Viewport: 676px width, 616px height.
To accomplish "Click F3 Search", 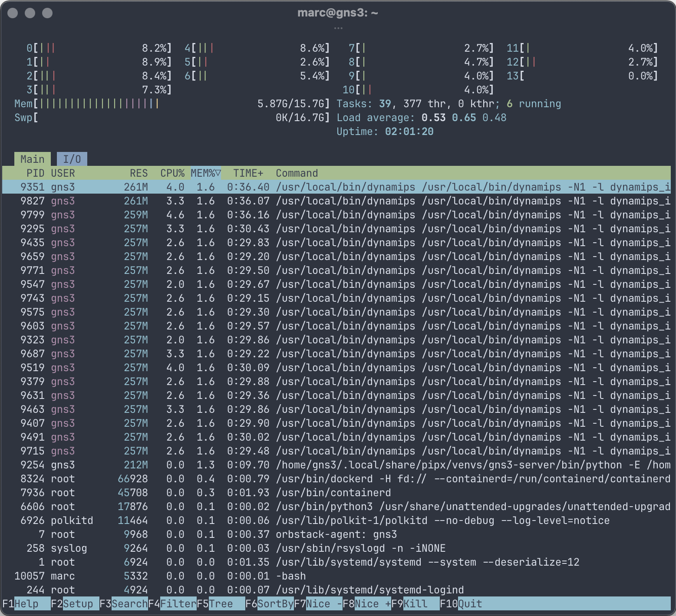I will [x=124, y=603].
